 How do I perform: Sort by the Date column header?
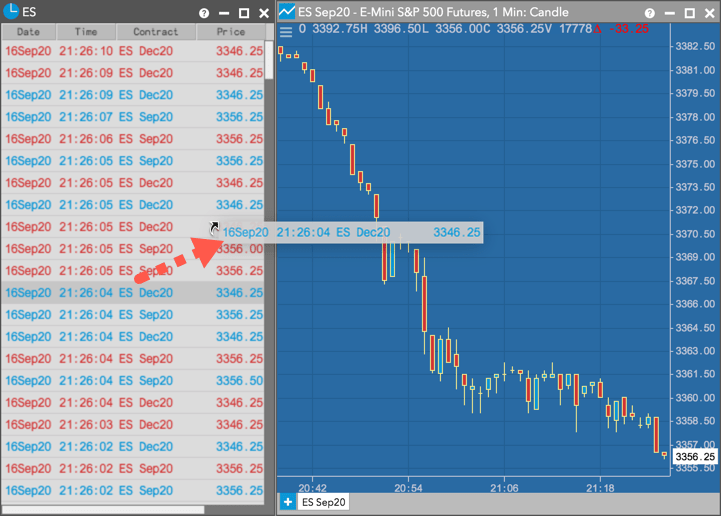(29, 32)
